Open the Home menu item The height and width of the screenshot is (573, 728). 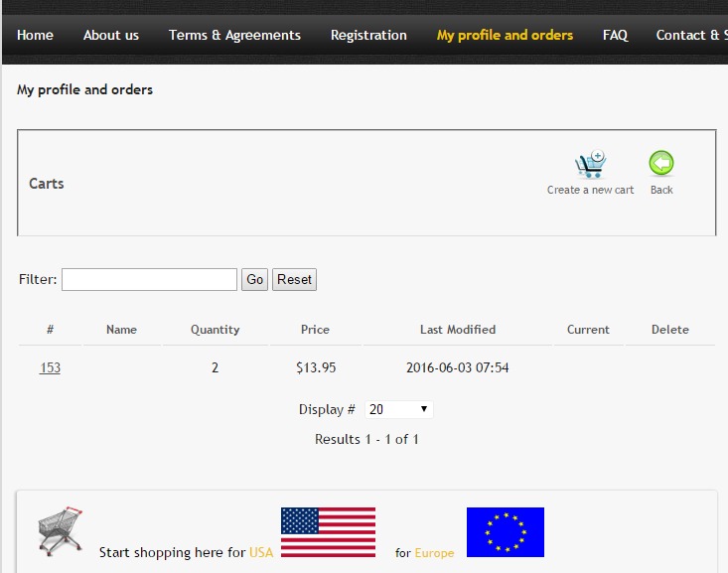(36, 36)
